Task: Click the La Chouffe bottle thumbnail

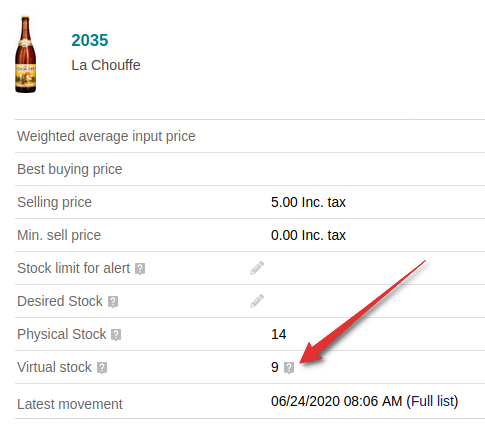Action: (26, 54)
